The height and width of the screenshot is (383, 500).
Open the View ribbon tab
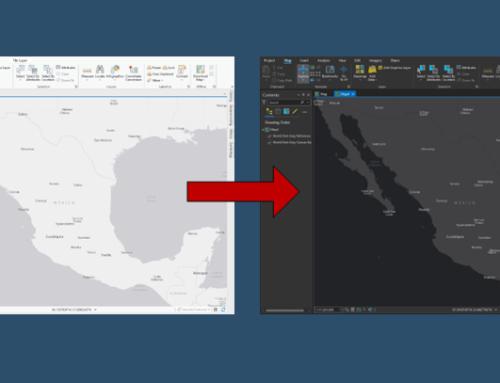coord(342,61)
